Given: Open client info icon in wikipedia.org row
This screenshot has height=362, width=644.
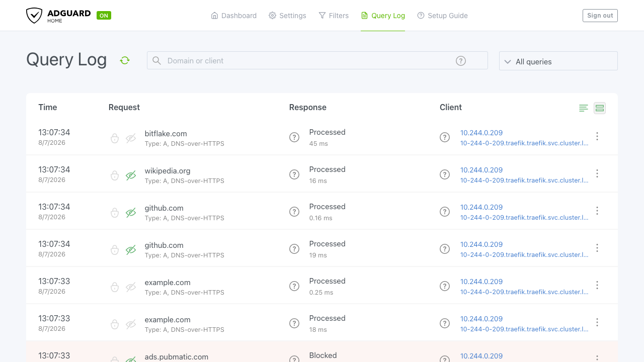Looking at the screenshot, I should point(445,174).
